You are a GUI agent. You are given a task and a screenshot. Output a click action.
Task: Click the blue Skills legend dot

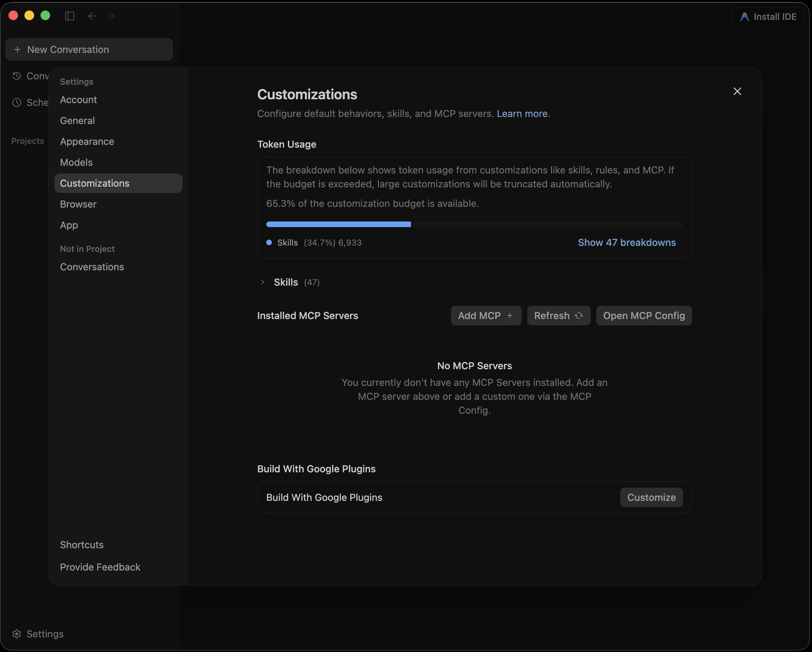tap(269, 242)
